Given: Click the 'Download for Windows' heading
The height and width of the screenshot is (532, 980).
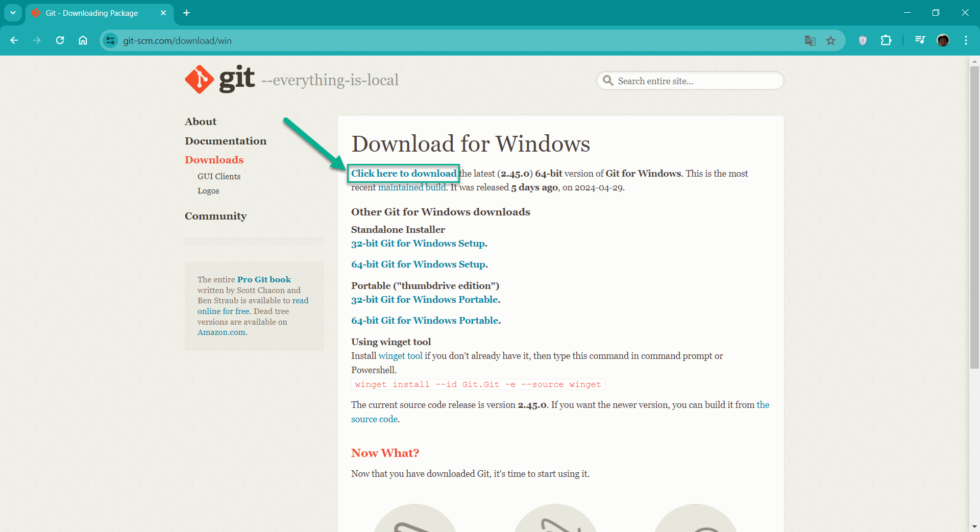Looking at the screenshot, I should coord(471,144).
